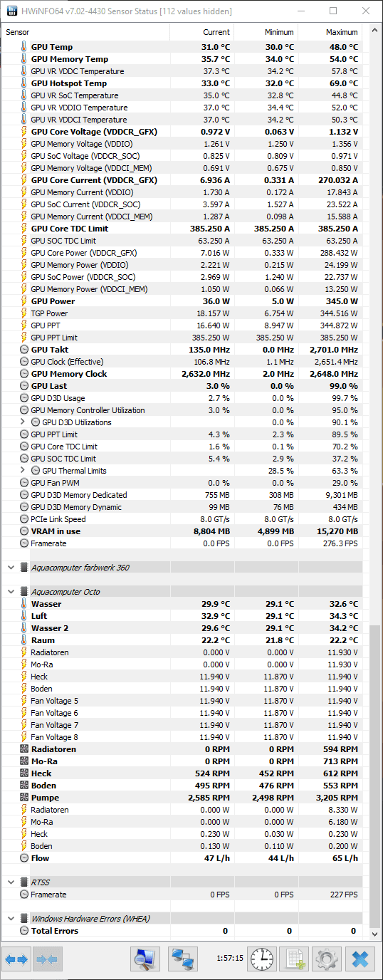Screen dimensions: 383x980
Task: Close sensors using the blue X icon
Action: pos(360,959)
